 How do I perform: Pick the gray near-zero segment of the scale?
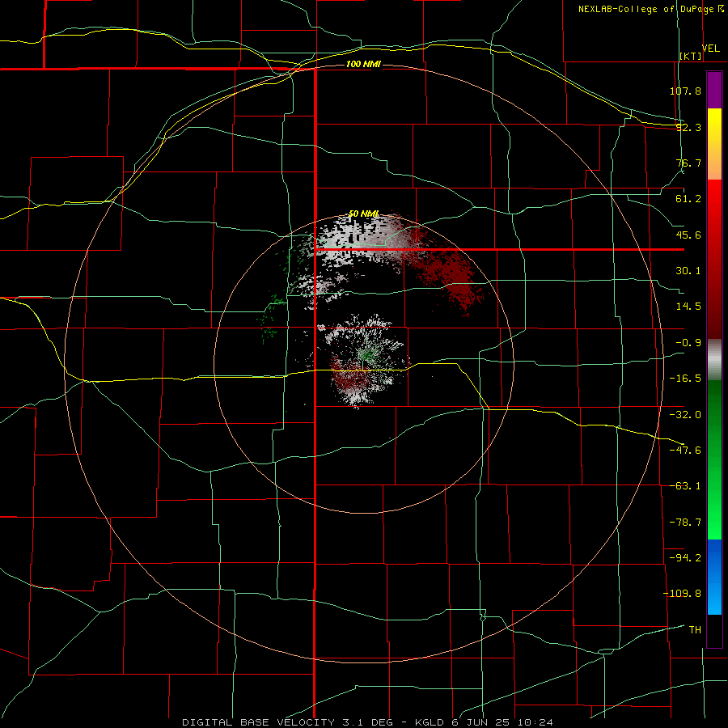pos(714,360)
